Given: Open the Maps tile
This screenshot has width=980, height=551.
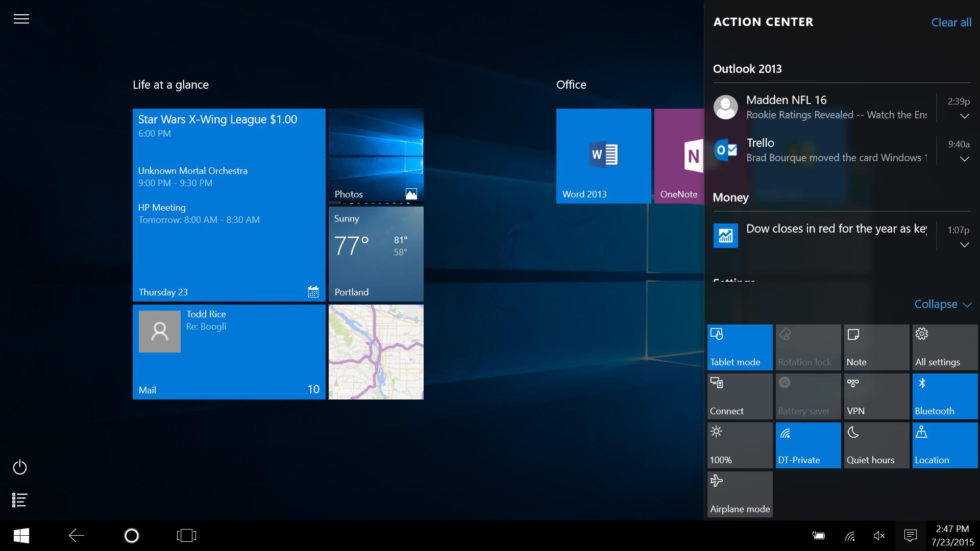Looking at the screenshot, I should tap(376, 352).
